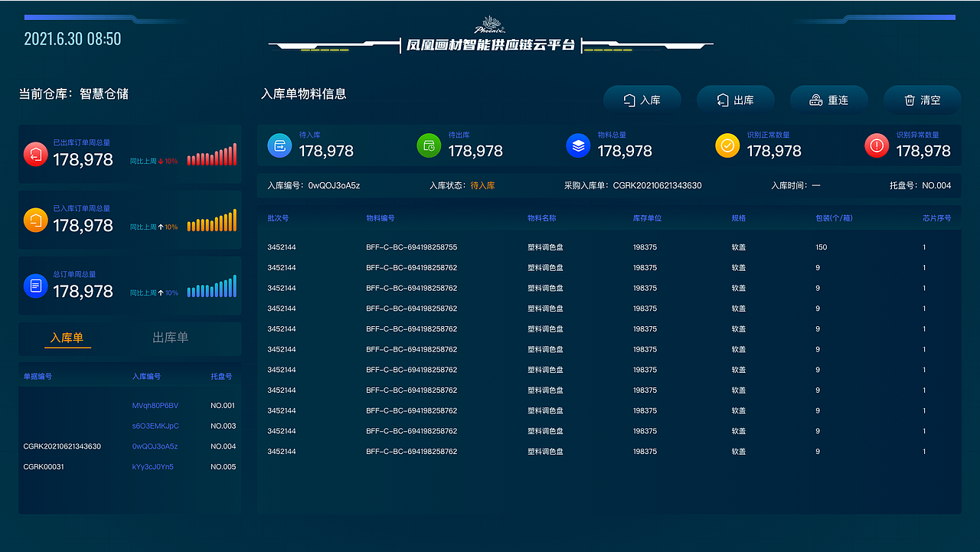980x552 pixels.
Task: Click the orange inbound weekly bar chart
Action: pos(212,220)
